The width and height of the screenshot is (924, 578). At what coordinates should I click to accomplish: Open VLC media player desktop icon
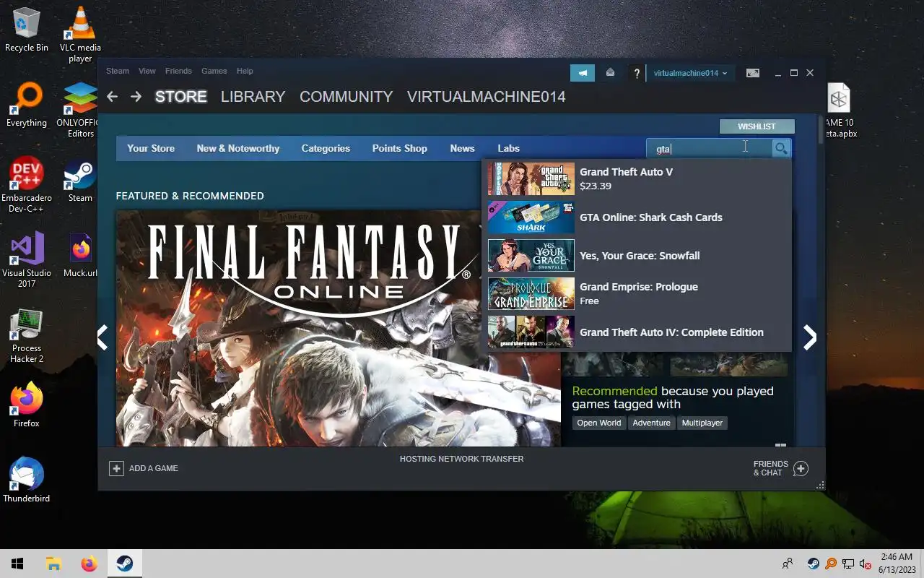click(80, 34)
